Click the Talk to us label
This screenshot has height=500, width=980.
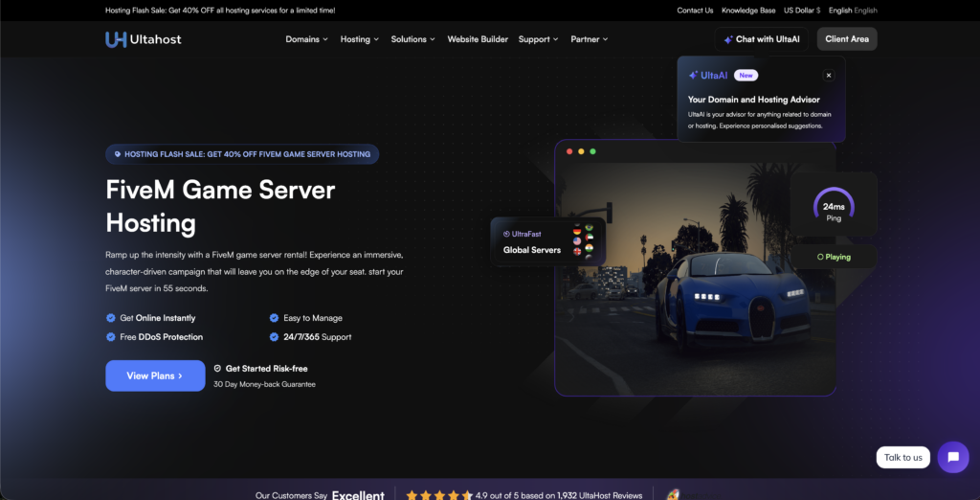pos(902,458)
